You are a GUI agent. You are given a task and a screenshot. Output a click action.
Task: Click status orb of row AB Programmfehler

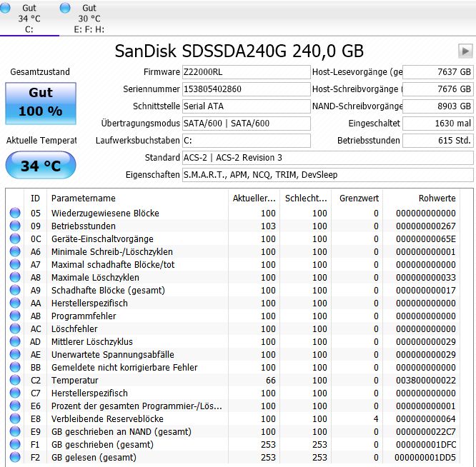click(15, 316)
